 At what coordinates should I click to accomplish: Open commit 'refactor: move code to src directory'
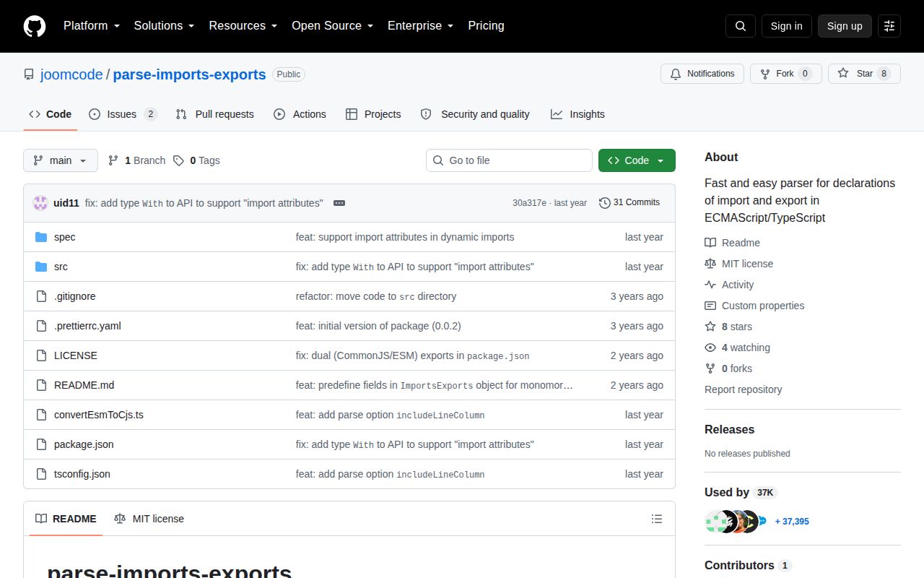(x=376, y=296)
